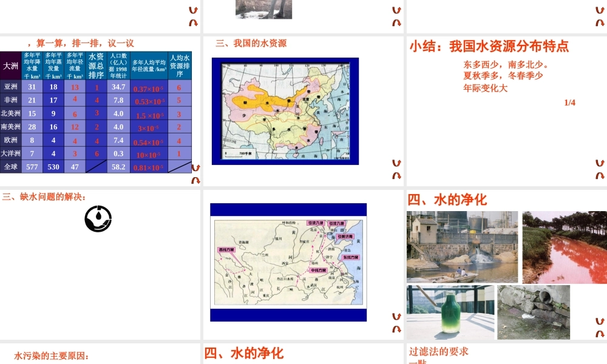
Task: Select the red polluted river photo
Action: (565, 247)
